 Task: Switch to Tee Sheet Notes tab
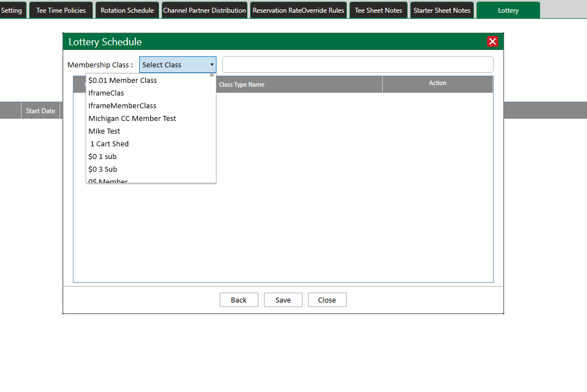tap(378, 10)
